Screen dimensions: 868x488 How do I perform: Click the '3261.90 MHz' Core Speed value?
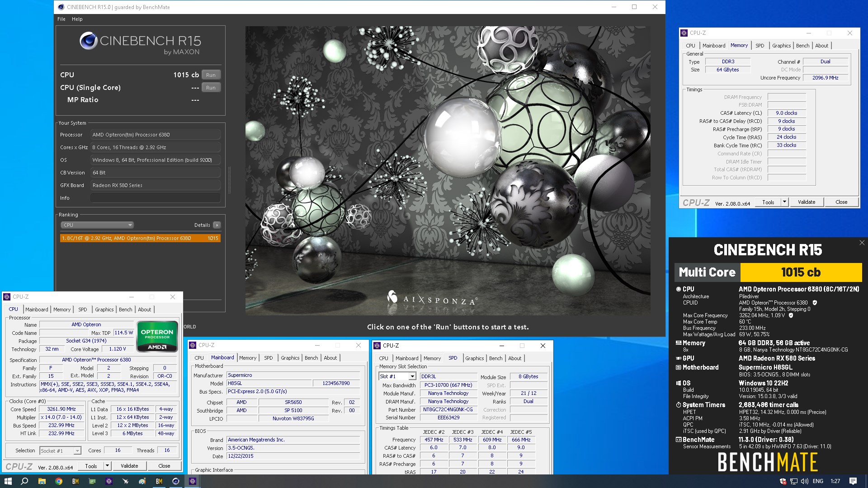click(x=61, y=409)
